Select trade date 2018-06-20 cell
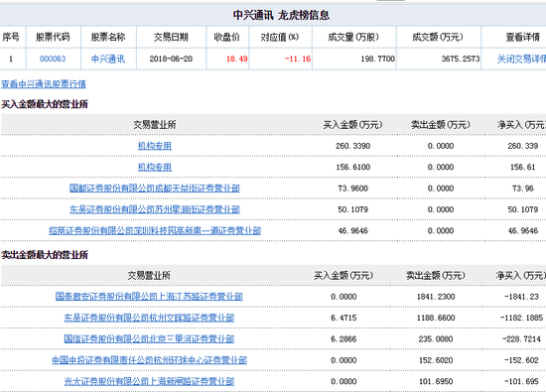Viewport: 546px width, 392px height. (171, 59)
